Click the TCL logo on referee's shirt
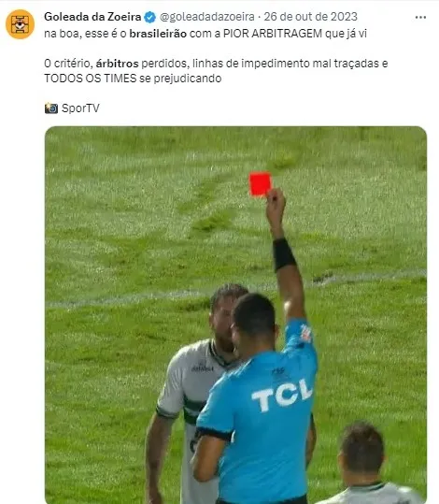The height and width of the screenshot is (504, 439). click(x=282, y=395)
